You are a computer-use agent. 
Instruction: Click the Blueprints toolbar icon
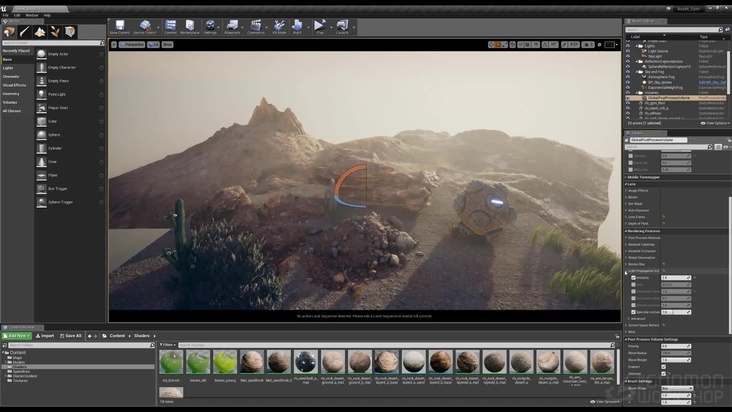pos(233,26)
